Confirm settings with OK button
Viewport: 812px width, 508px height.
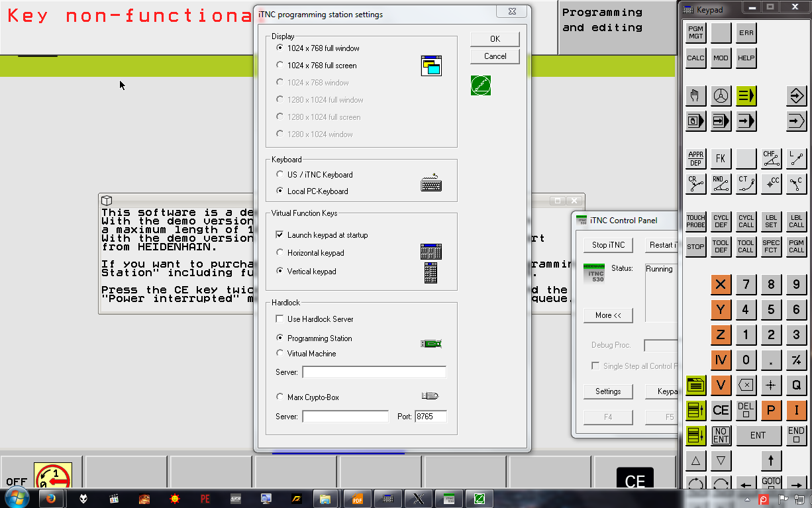pyautogui.click(x=495, y=39)
